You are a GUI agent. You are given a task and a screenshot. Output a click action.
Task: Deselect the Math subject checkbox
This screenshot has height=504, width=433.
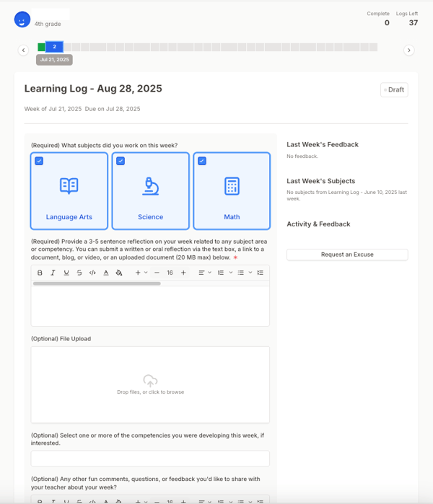coord(202,161)
